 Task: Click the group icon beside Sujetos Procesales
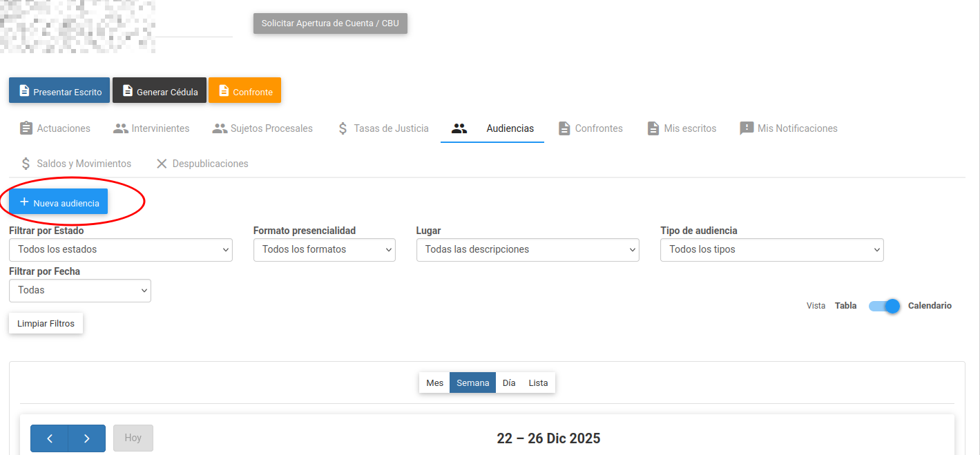220,128
